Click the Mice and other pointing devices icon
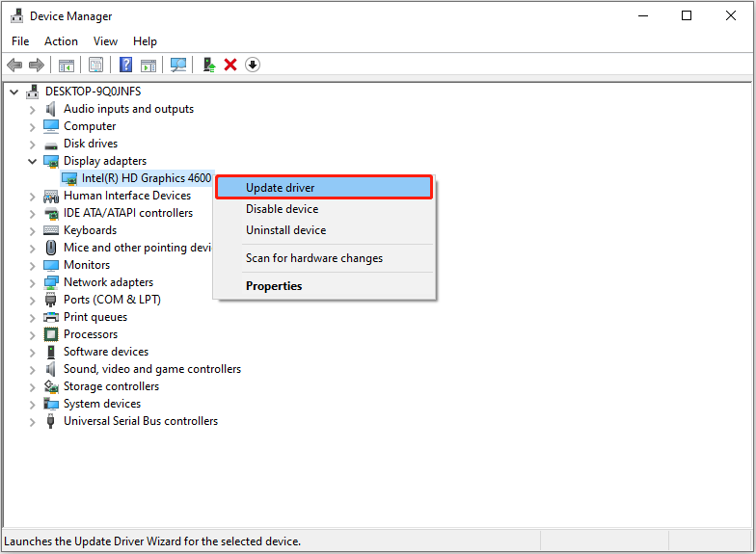 pos(50,248)
